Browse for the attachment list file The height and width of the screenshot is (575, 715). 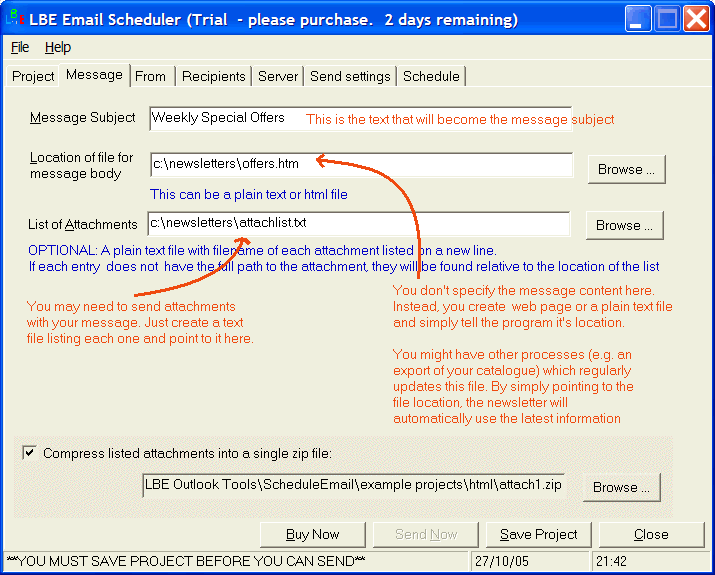click(625, 225)
